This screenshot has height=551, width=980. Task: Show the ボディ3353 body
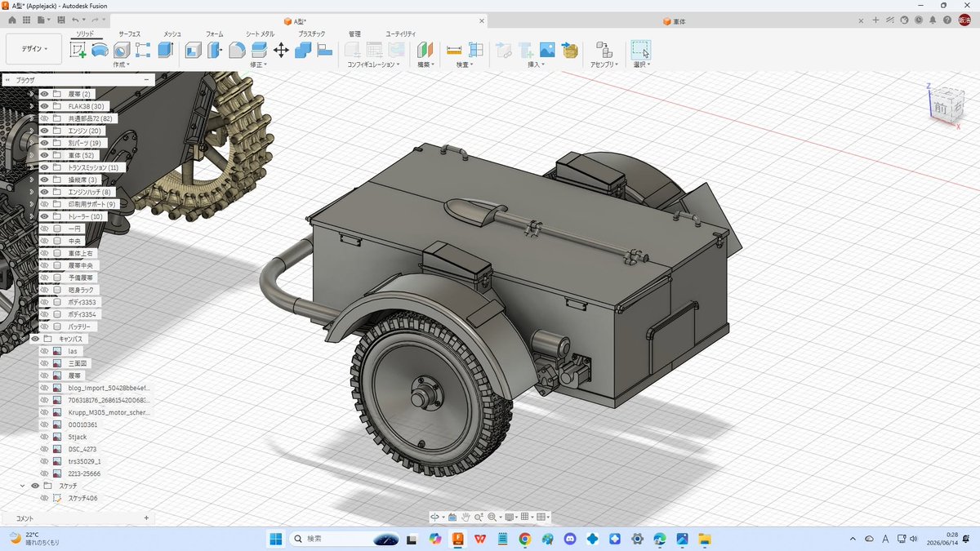pyautogui.click(x=45, y=302)
